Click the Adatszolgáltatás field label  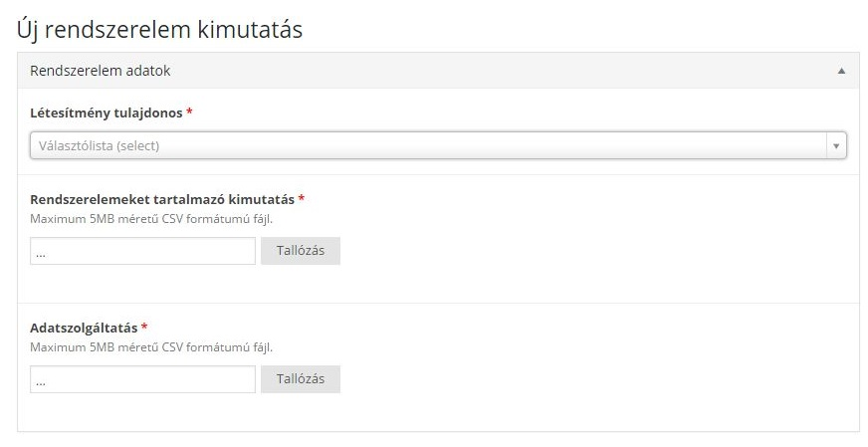[84, 328]
